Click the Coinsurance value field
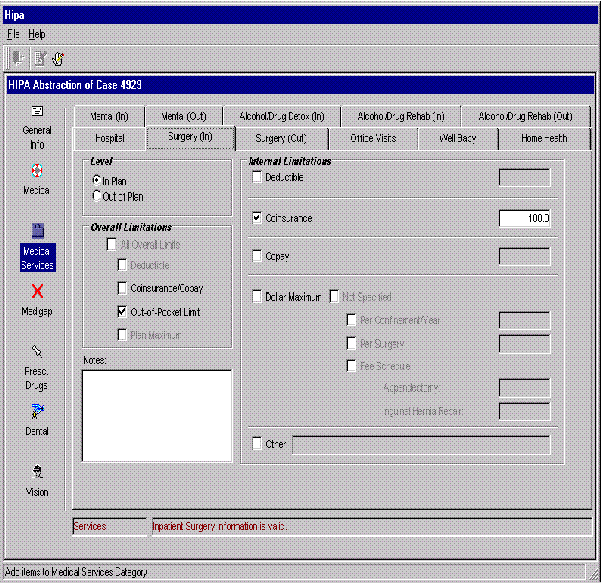The height and width of the screenshot is (584, 601). point(524,217)
